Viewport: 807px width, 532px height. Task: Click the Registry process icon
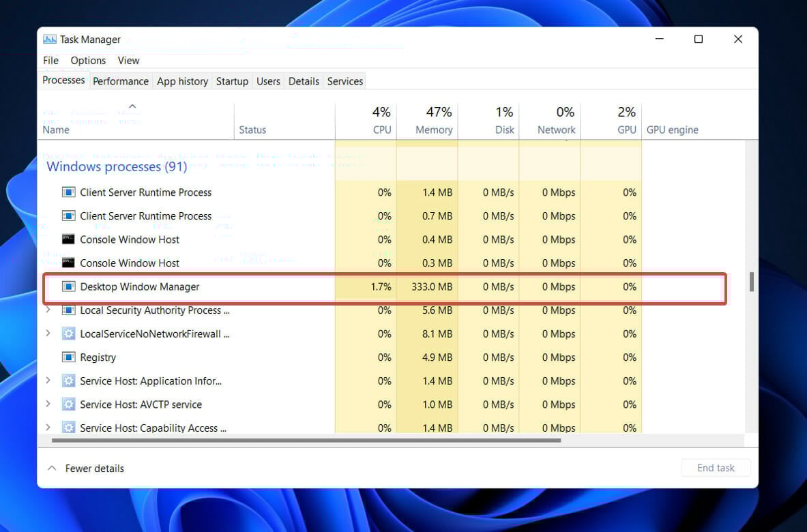68,357
